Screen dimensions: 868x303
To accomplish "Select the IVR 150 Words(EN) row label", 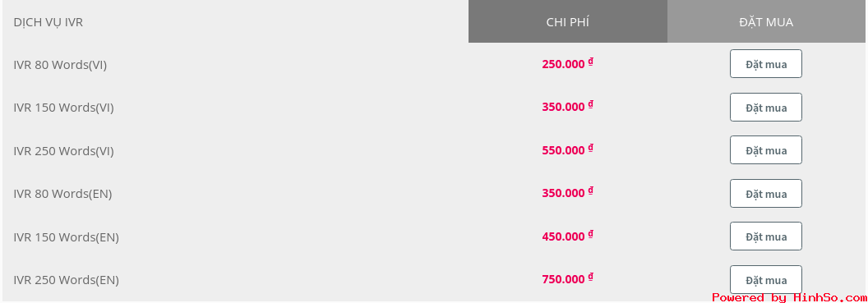I will [66, 237].
